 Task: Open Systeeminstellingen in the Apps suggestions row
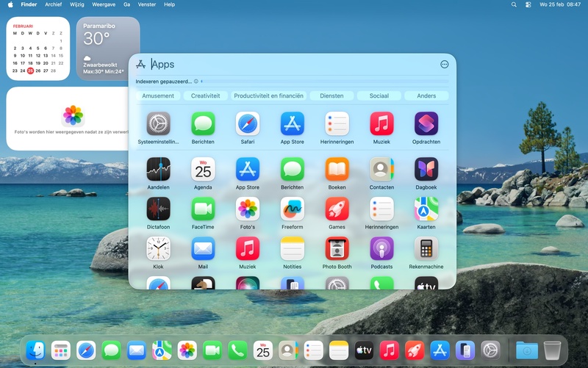(158, 123)
